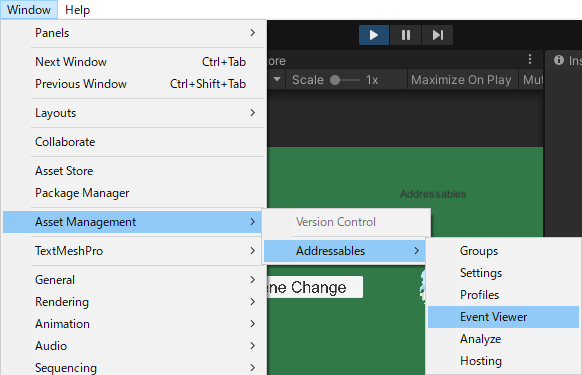Screen dimensions: 582x375
Task: Click the disabled Version Control entry
Action: pos(347,222)
